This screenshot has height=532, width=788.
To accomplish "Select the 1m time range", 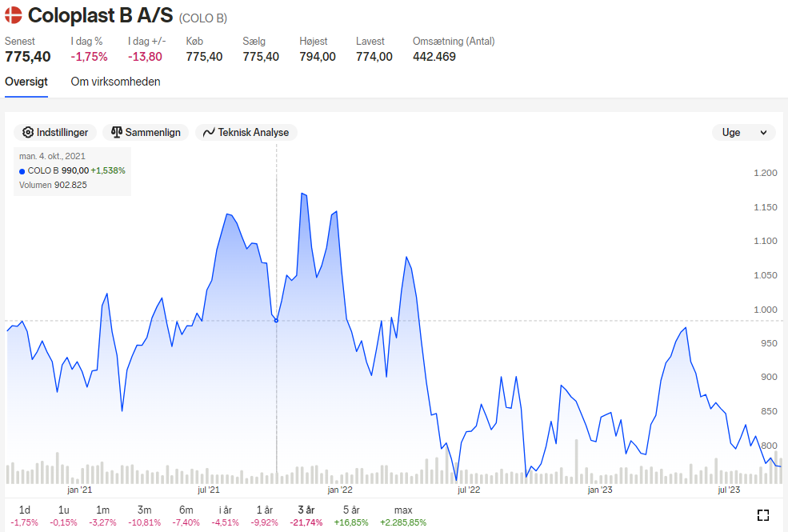I will tap(102, 516).
